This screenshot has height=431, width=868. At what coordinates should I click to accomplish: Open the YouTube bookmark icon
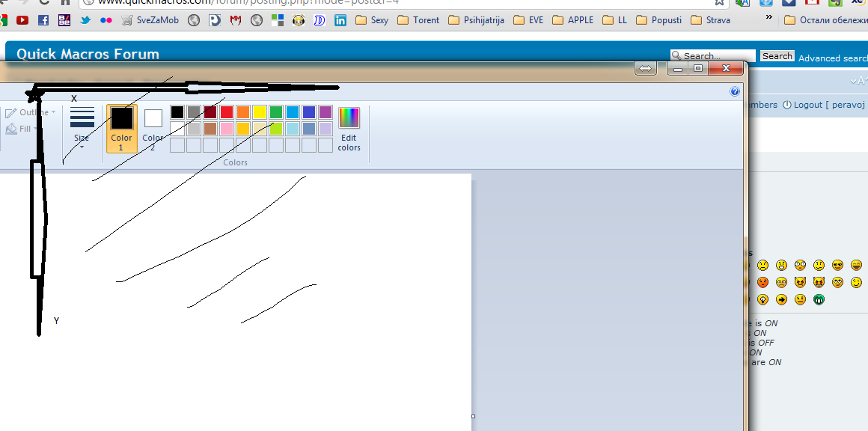tap(22, 20)
